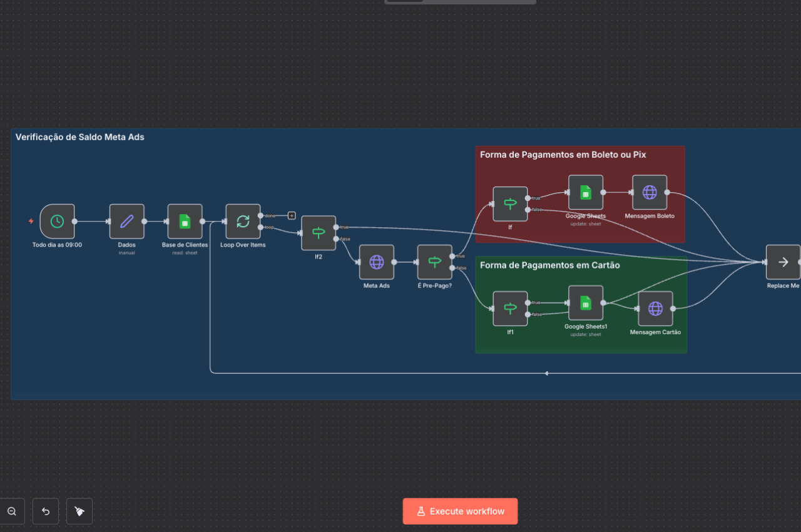Click the If node in Boleto ou Pix section
801x532 pixels.
[510, 204]
